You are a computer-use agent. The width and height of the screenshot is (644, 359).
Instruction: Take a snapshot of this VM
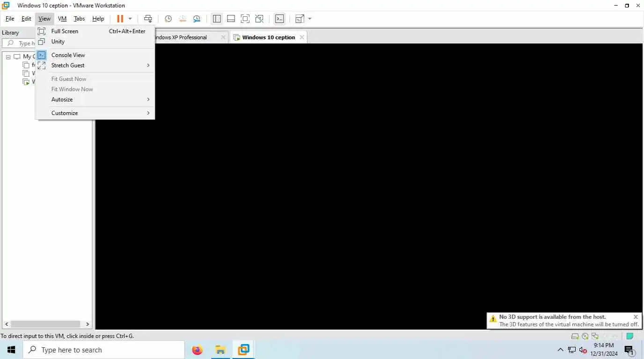coord(168,19)
